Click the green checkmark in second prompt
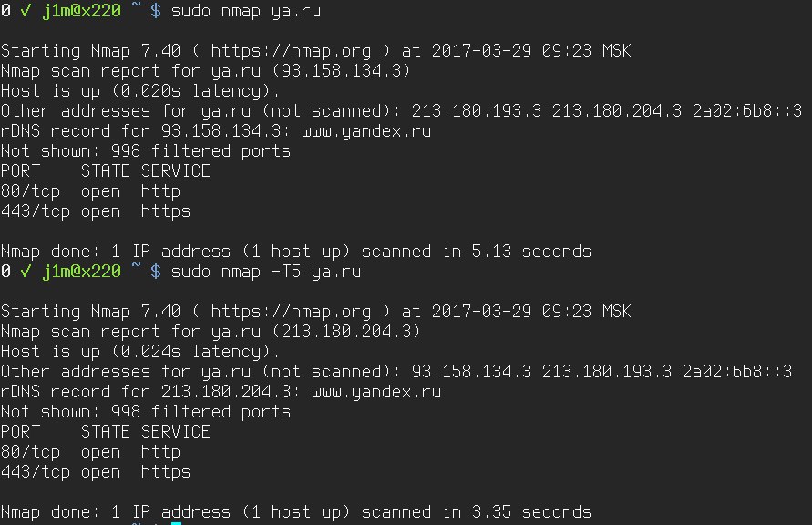Screen dimensions: 812x525 25,271
